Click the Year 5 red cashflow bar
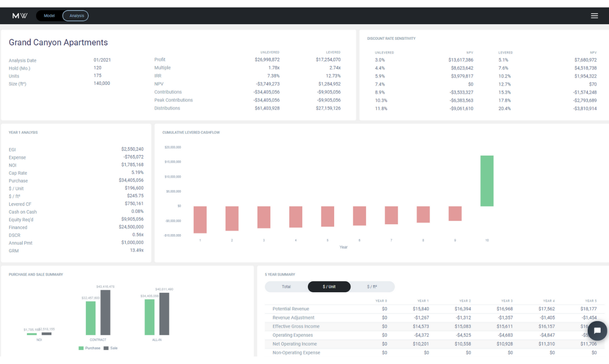Screen dimensions: 609x364 tap(328, 216)
